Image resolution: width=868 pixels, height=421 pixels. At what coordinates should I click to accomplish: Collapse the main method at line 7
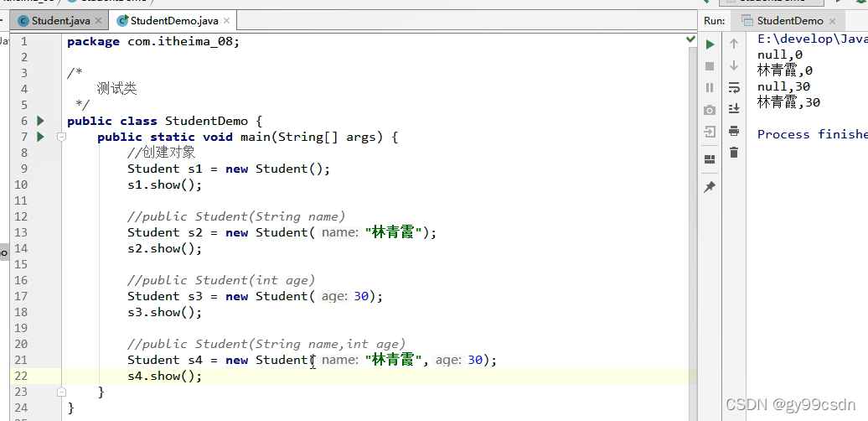tap(61, 137)
